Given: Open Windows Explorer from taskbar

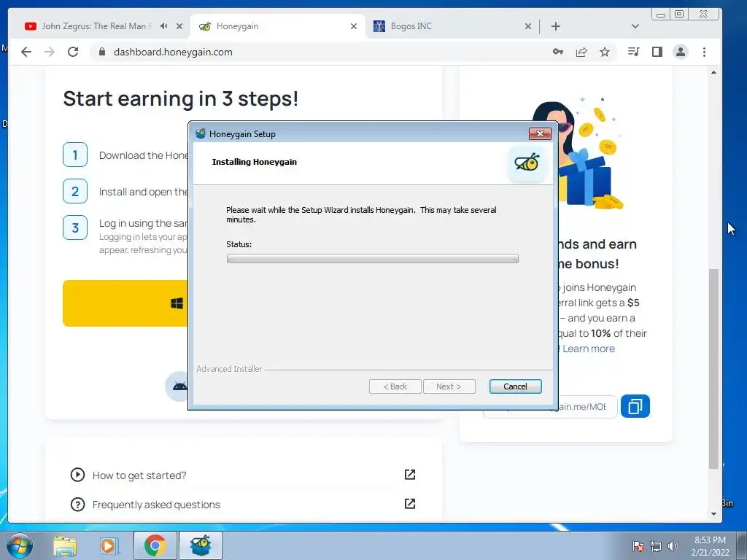Looking at the screenshot, I should [65, 545].
